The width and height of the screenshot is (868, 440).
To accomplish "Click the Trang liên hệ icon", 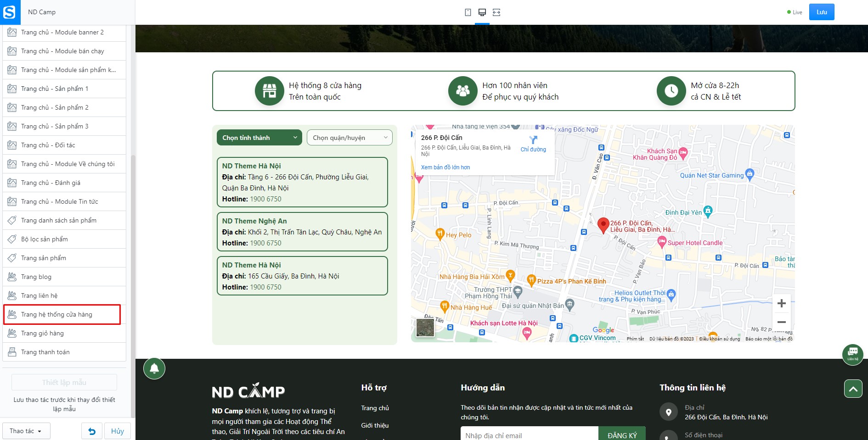I will click(x=12, y=295).
